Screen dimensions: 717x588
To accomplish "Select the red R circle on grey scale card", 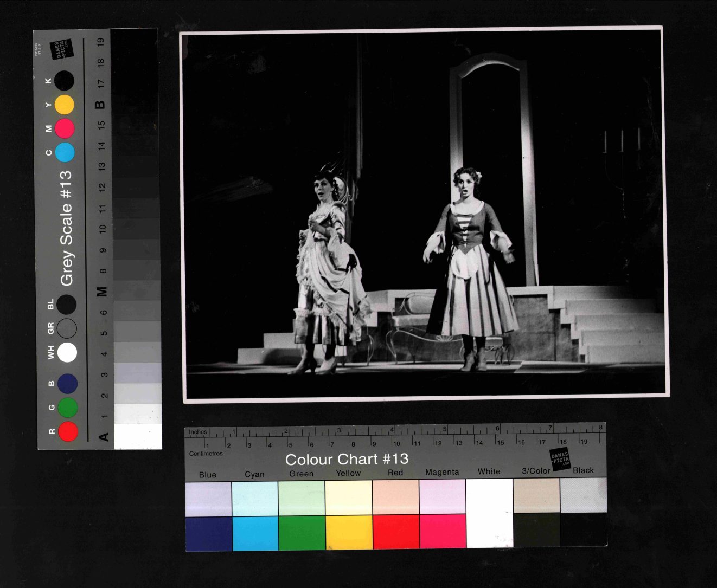I will [68, 431].
